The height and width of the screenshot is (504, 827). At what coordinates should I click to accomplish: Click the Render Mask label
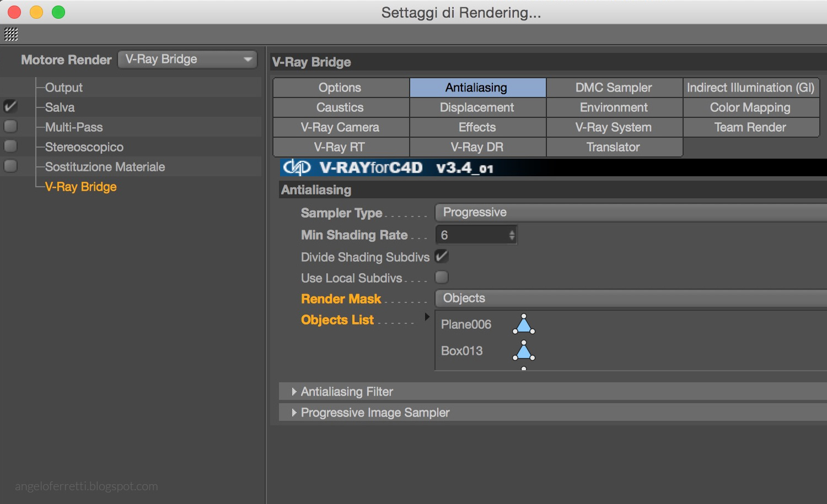point(341,299)
